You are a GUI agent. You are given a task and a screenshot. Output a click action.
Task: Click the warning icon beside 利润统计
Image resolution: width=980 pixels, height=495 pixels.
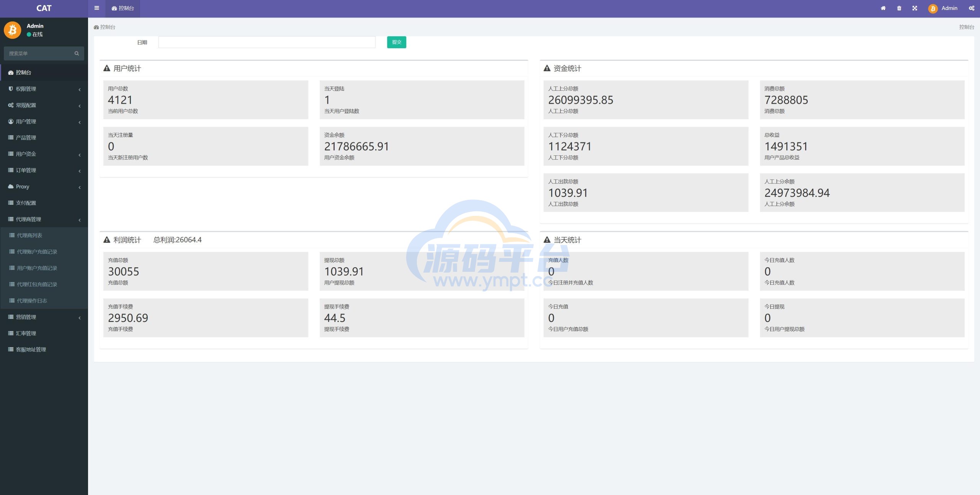(x=107, y=240)
